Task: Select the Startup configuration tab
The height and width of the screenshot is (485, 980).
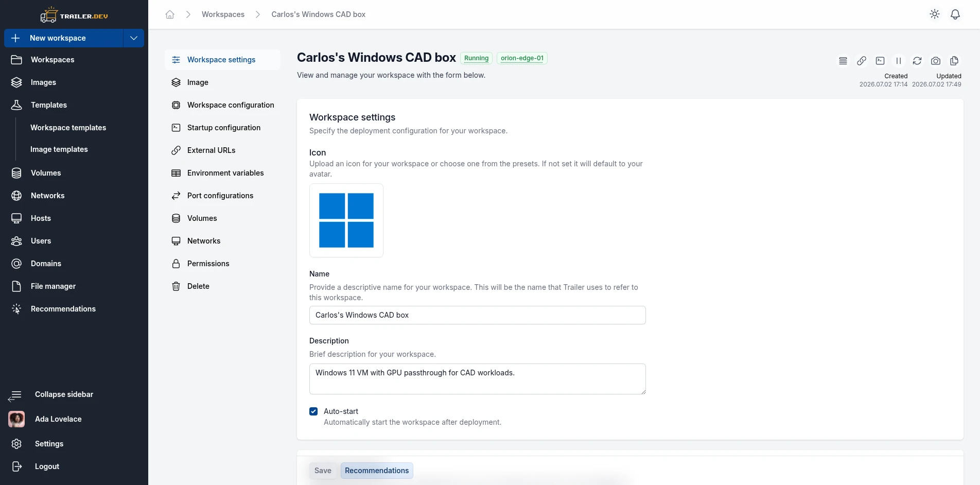Action: pos(222,128)
